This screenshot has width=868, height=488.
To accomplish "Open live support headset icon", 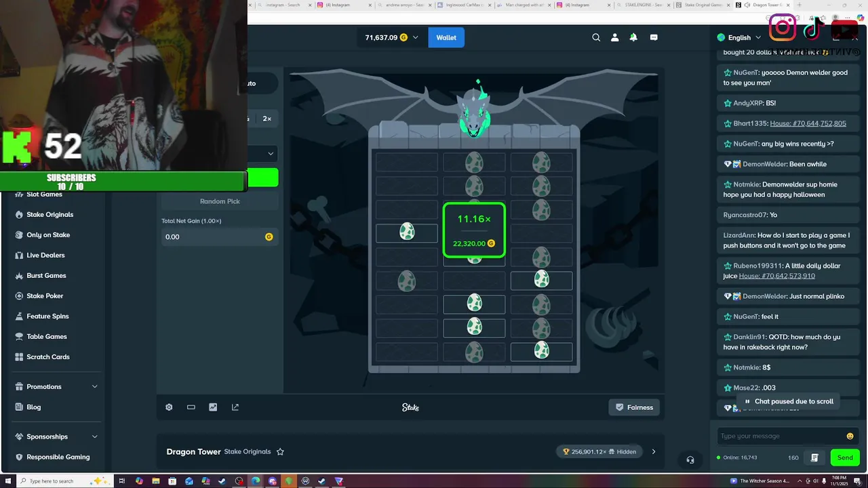I will [x=690, y=460].
